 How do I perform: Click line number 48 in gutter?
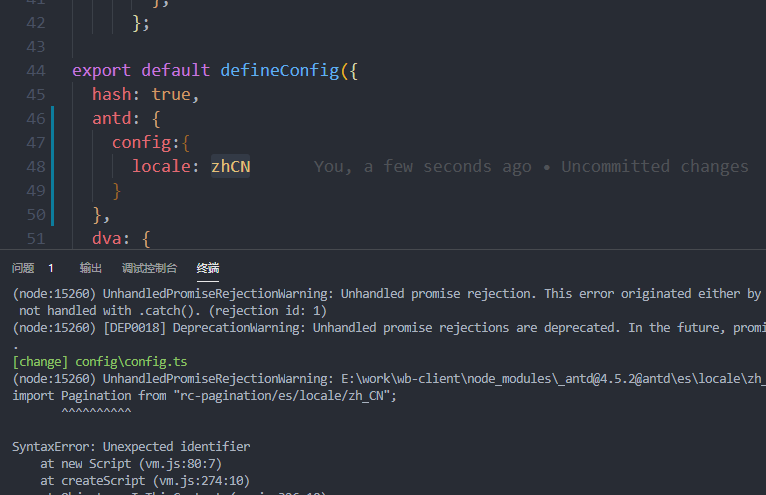(36, 167)
